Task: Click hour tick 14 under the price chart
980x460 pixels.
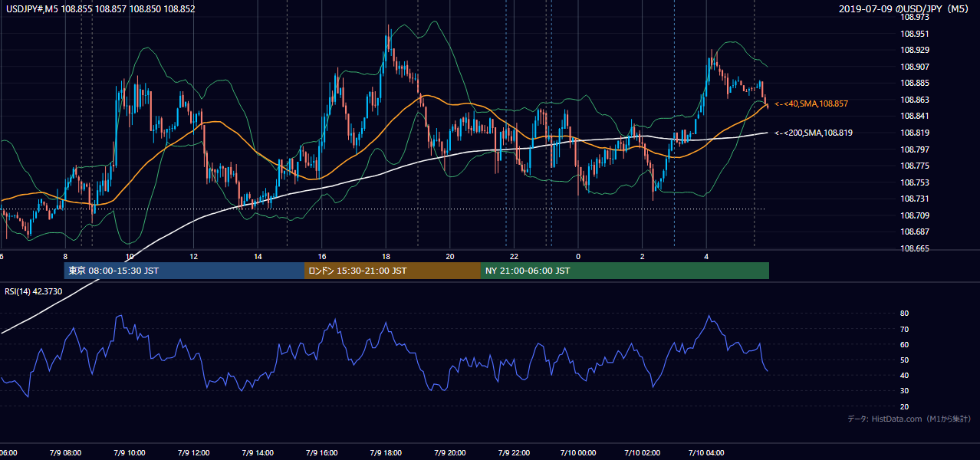Action: (x=258, y=256)
